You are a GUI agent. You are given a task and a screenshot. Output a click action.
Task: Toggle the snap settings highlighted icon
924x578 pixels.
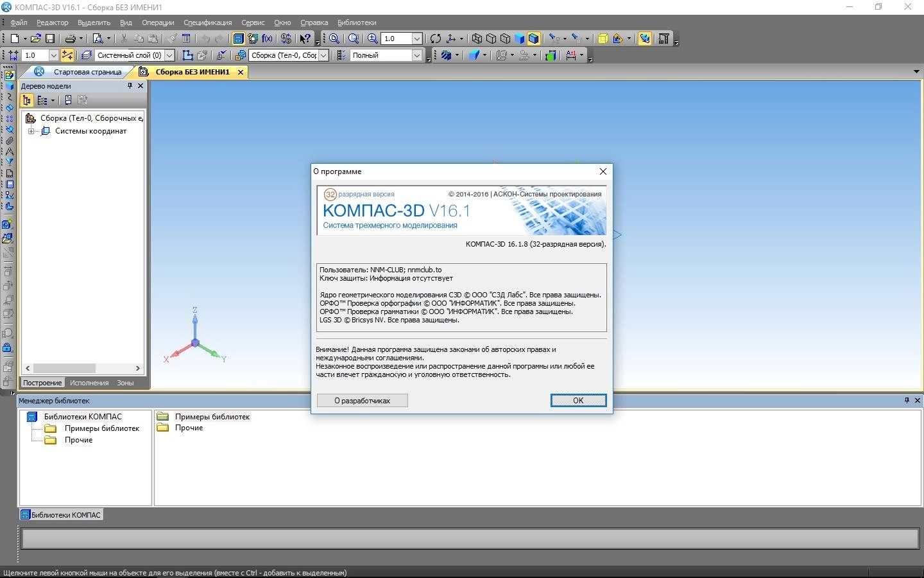[67, 55]
